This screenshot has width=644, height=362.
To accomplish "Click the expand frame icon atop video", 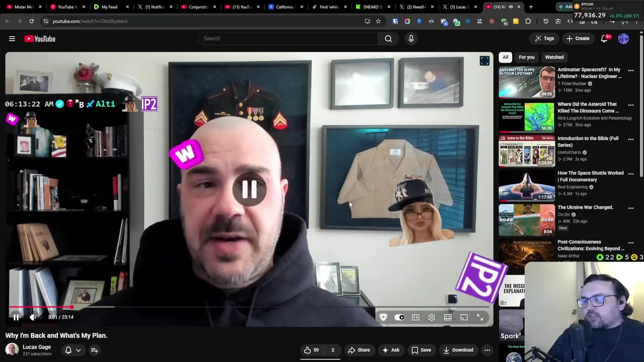I will 485,61.
